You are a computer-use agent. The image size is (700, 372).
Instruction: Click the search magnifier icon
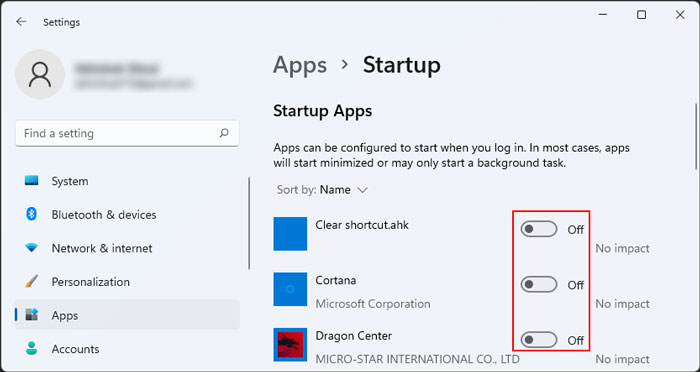(224, 133)
